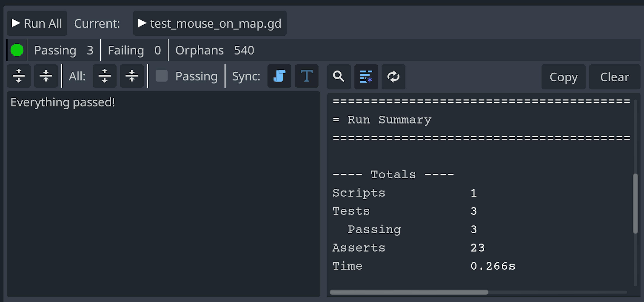Click the output vertical scrollbar handle

[x=635, y=203]
